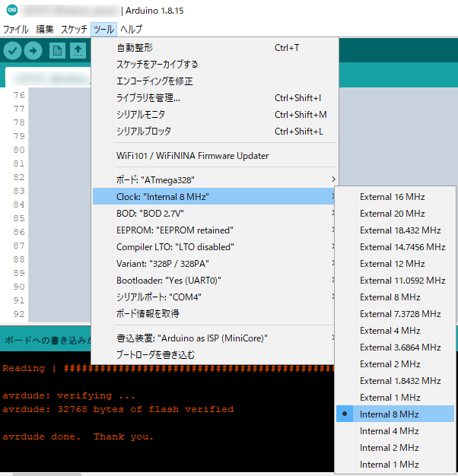The width and height of the screenshot is (458, 476).
Task: Expand the BOD: "BOD 2.7V" submenu
Action: pyautogui.click(x=214, y=214)
